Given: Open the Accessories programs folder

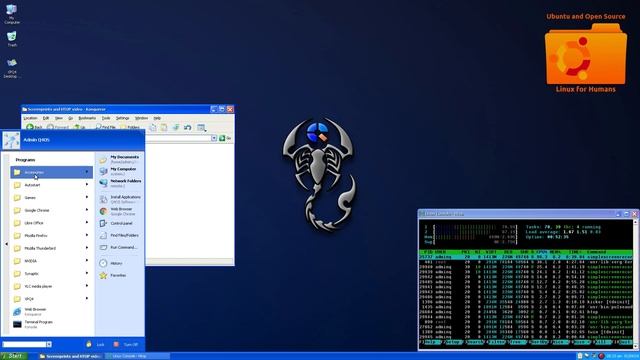Looking at the screenshot, I should 51,172.
